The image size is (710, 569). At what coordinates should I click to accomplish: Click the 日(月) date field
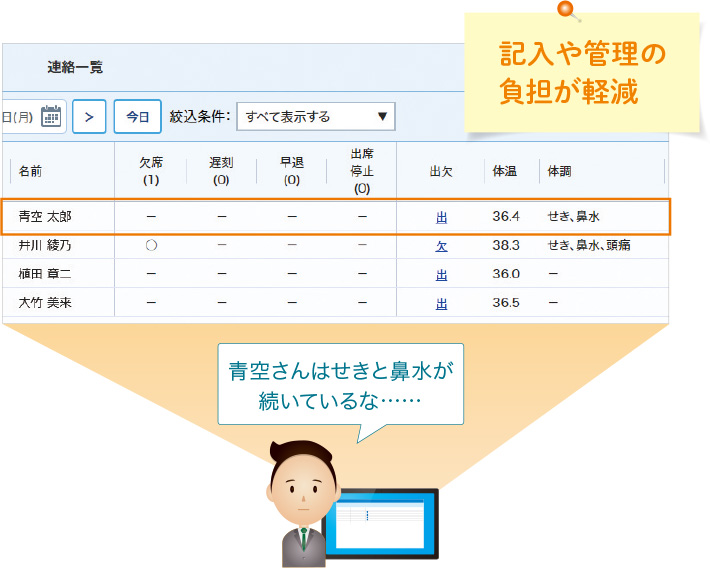coord(34,117)
